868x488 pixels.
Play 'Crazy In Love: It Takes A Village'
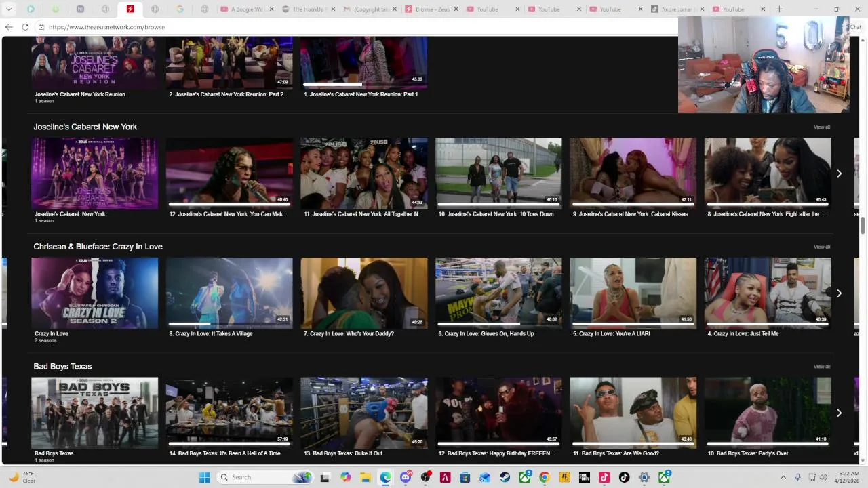pos(229,293)
